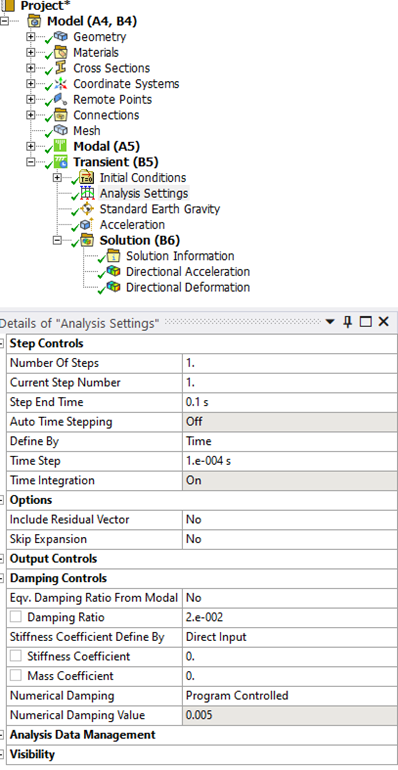Image resolution: width=398 pixels, height=770 pixels.
Task: Click the Coordinate Systems axis icon
Action: pos(61,83)
